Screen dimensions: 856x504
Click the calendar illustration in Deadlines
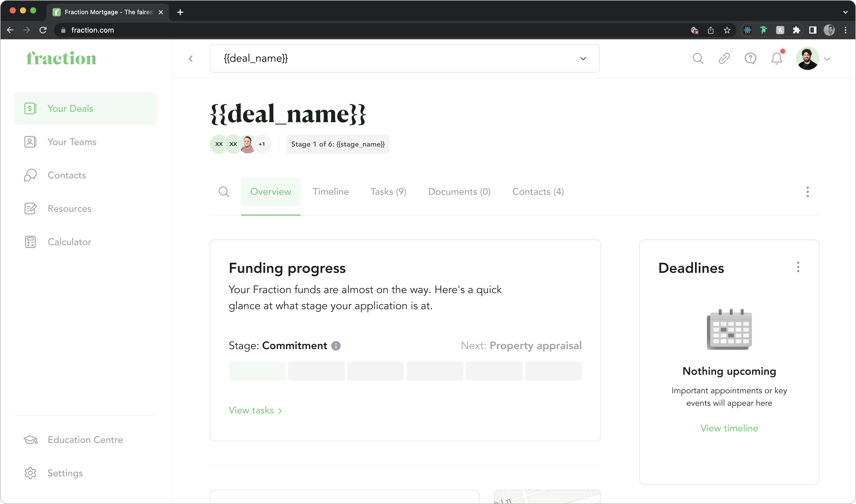click(729, 329)
